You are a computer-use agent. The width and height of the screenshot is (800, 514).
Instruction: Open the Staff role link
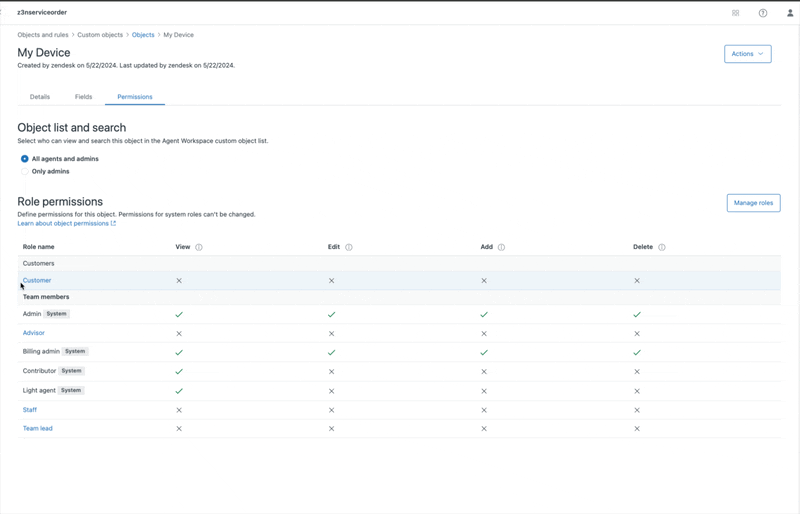(30, 410)
